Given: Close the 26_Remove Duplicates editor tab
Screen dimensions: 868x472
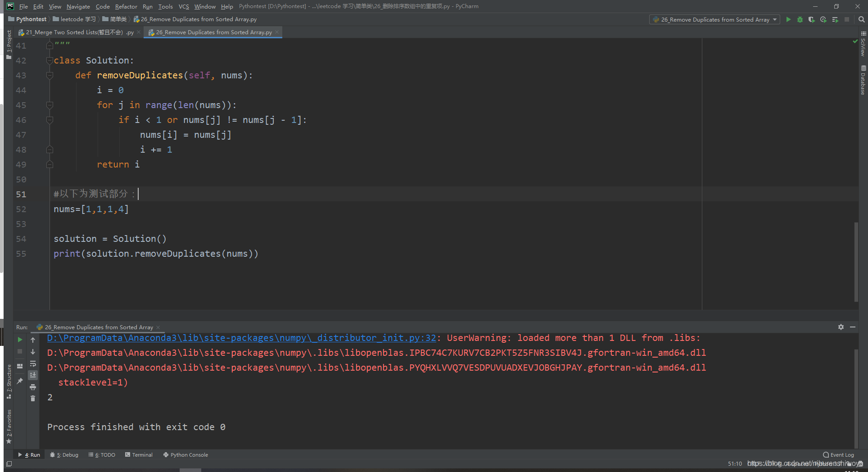Looking at the screenshot, I should click(x=277, y=32).
